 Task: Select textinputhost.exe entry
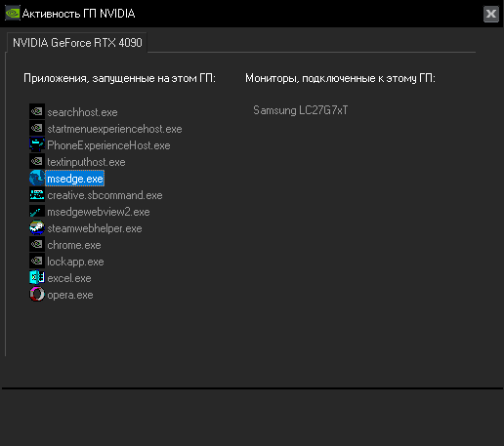pos(86,162)
